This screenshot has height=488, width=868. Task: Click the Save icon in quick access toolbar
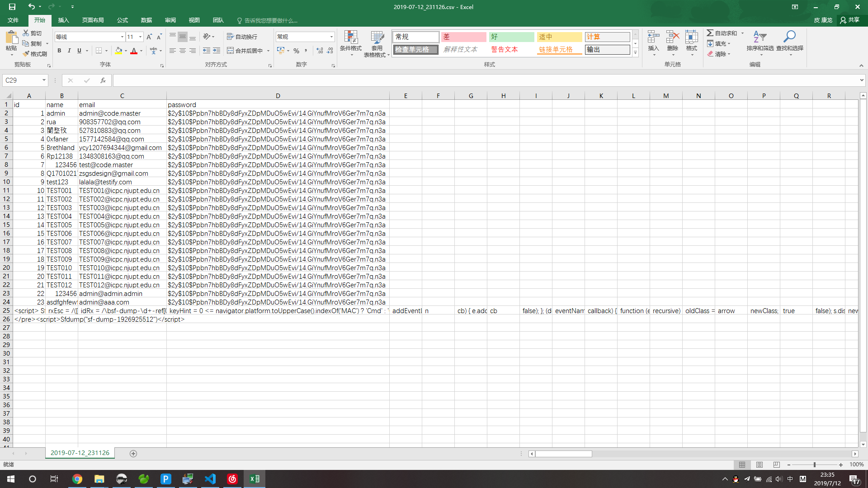pyautogui.click(x=12, y=7)
